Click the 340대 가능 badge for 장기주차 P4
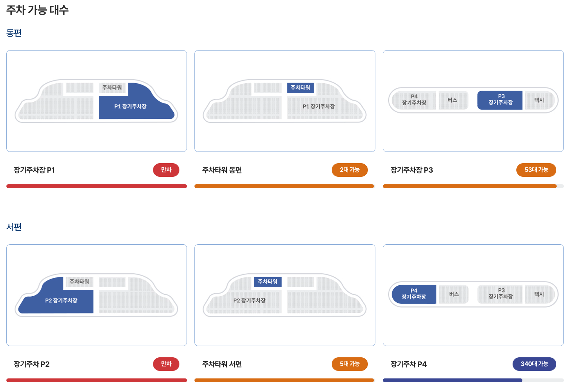Screen dimensions: 571x392 click(534, 364)
